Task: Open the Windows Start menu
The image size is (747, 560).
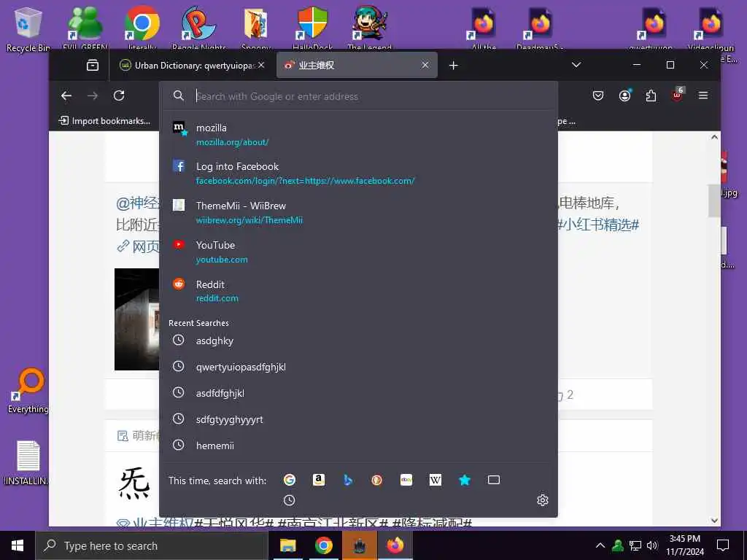Action: coord(18,545)
